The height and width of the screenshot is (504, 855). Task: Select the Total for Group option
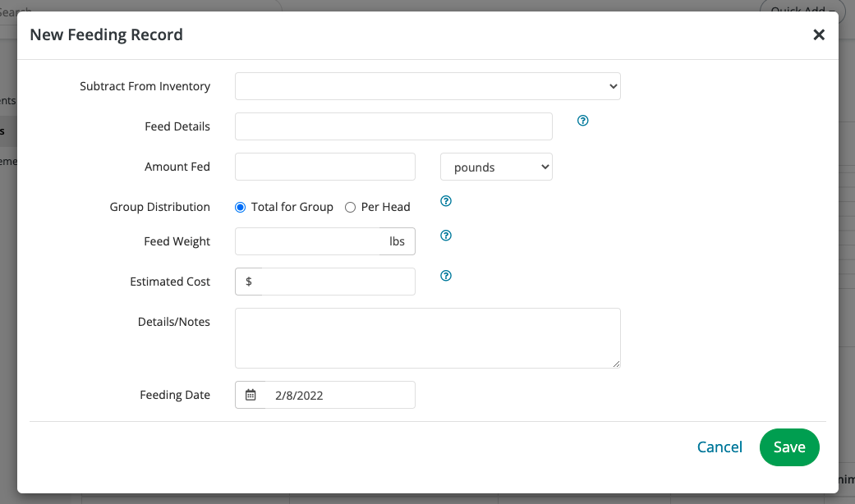(241, 208)
